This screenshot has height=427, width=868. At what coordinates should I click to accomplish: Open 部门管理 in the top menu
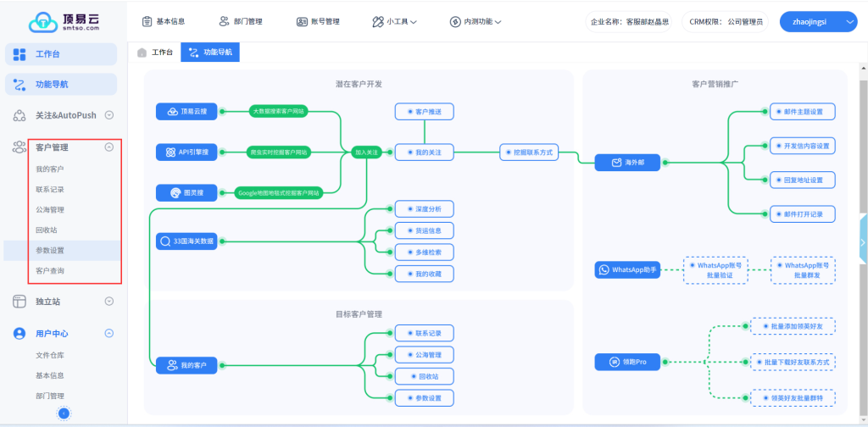(x=242, y=21)
